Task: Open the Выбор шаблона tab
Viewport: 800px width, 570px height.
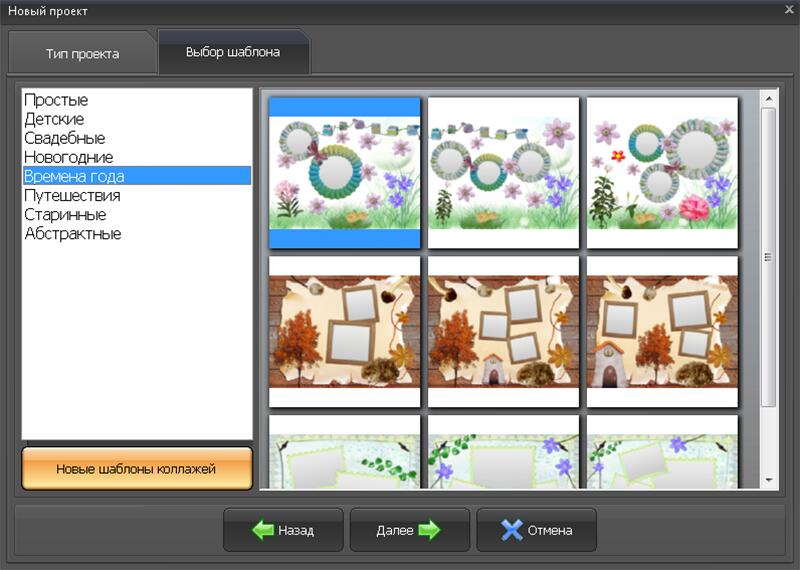Action: pos(233,52)
